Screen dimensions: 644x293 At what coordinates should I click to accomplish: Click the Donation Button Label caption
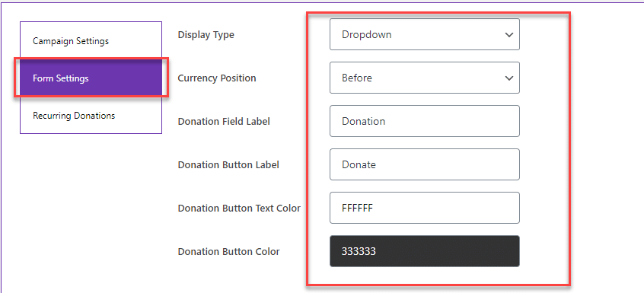click(228, 164)
